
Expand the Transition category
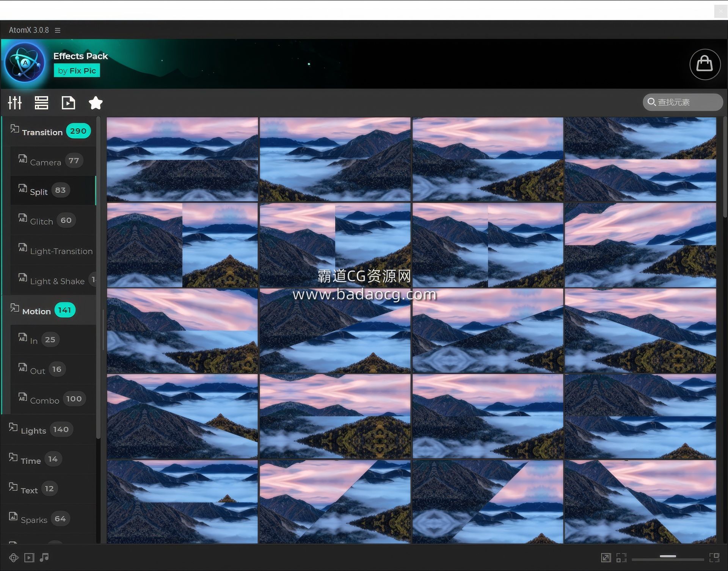coord(49,131)
